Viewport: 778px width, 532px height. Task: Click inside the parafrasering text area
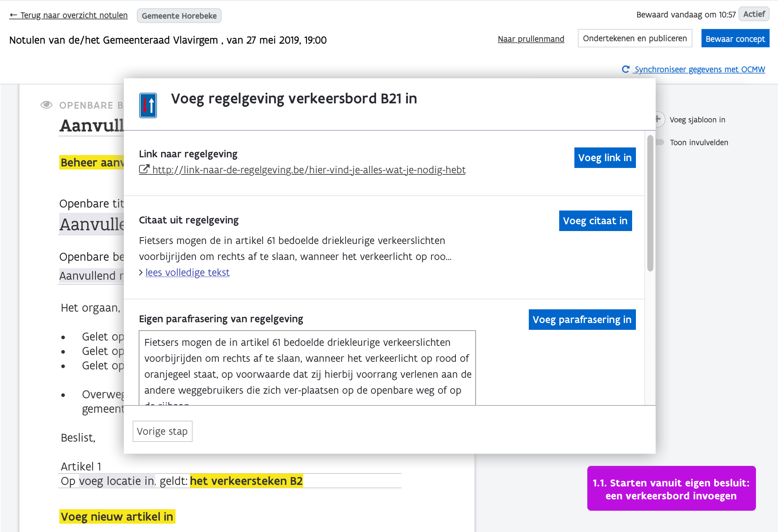pyautogui.click(x=307, y=367)
